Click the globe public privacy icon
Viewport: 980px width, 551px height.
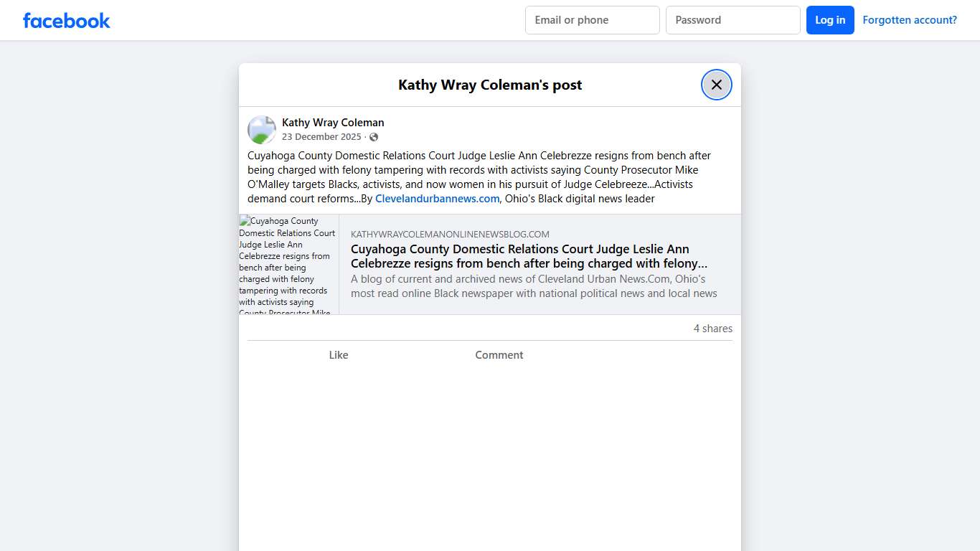(x=374, y=137)
